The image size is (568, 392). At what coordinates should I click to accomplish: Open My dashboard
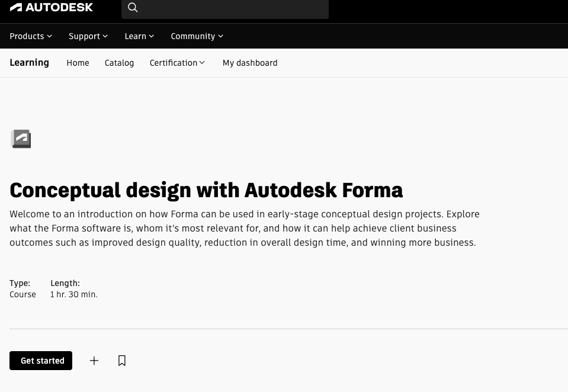[249, 63]
